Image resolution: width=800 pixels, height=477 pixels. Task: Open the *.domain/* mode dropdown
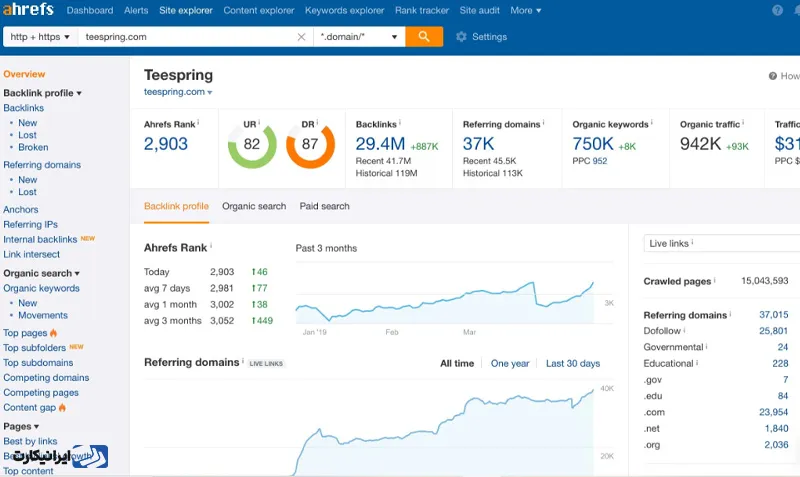pyautogui.click(x=359, y=37)
